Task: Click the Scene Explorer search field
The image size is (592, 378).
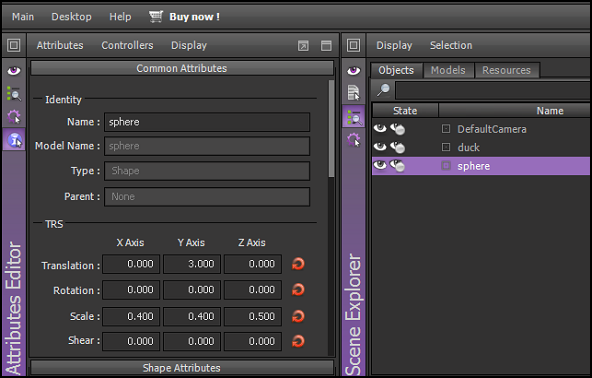Action: [493, 91]
